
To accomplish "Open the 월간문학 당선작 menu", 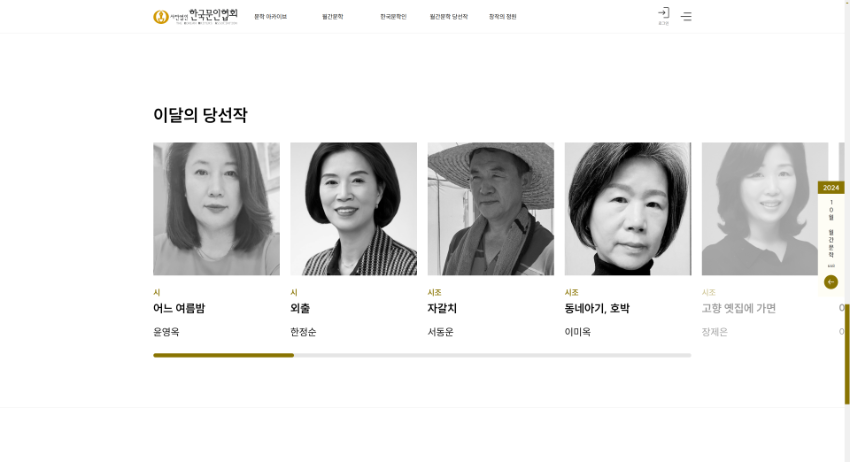I will click(x=448, y=17).
